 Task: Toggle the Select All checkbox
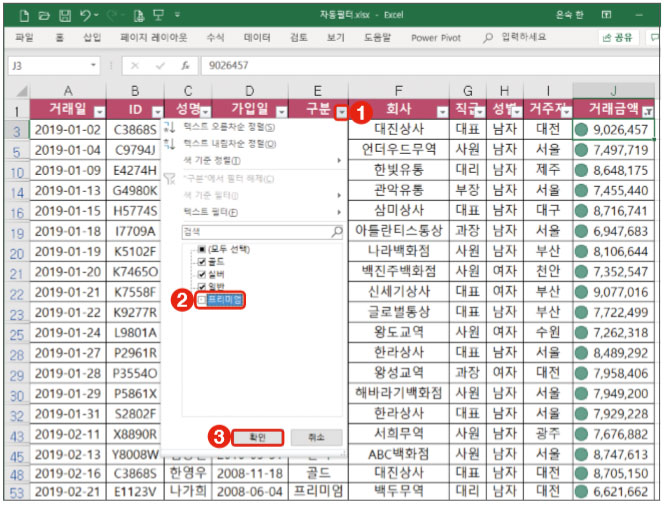pos(202,249)
